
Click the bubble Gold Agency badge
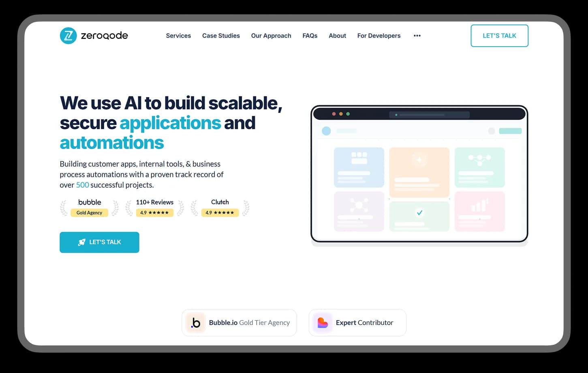coord(90,208)
